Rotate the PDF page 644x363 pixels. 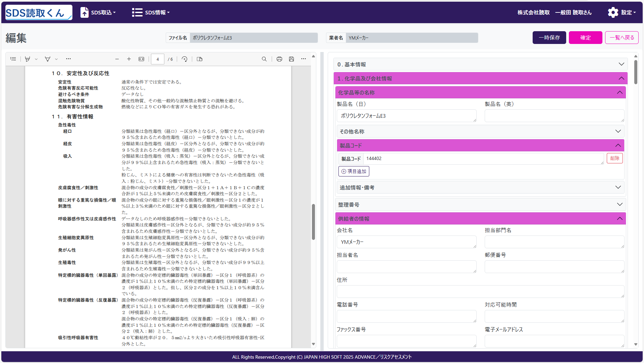(x=184, y=59)
